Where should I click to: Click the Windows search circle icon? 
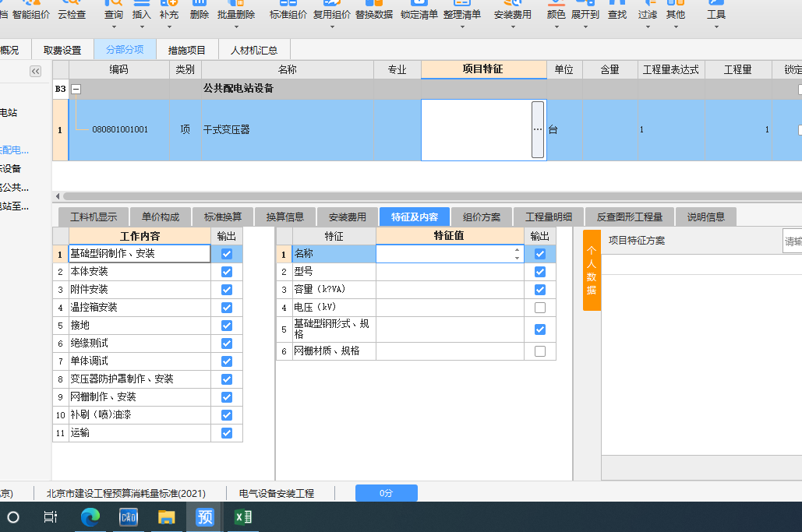click(x=13, y=517)
